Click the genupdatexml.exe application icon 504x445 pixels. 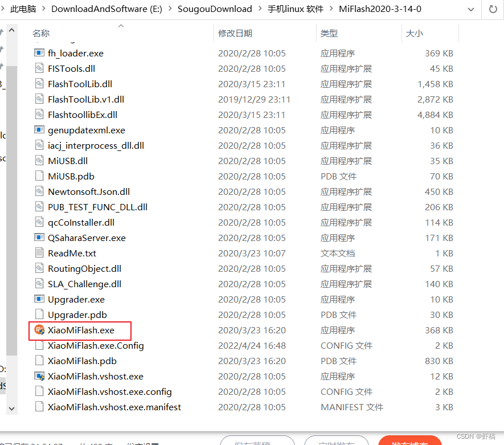coord(39,130)
